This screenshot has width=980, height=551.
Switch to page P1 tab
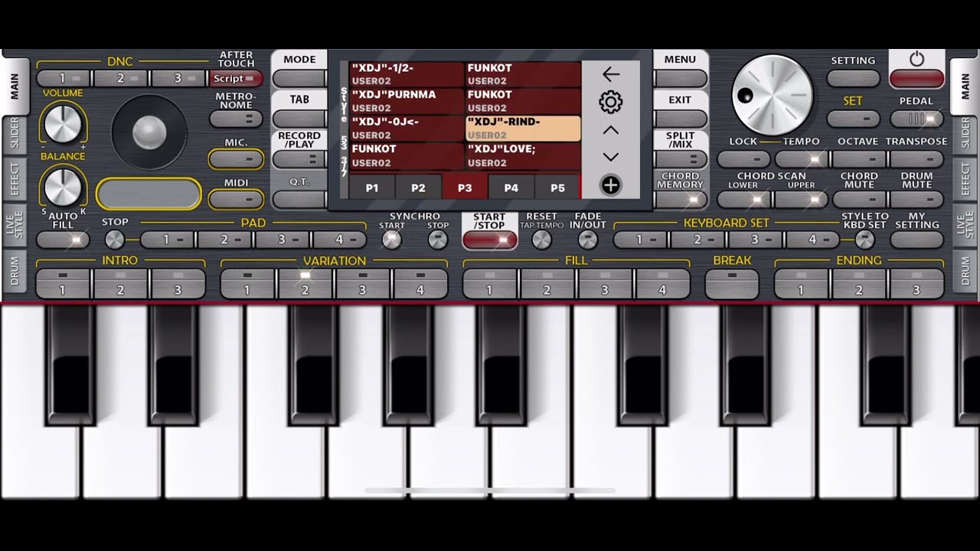pos(372,187)
